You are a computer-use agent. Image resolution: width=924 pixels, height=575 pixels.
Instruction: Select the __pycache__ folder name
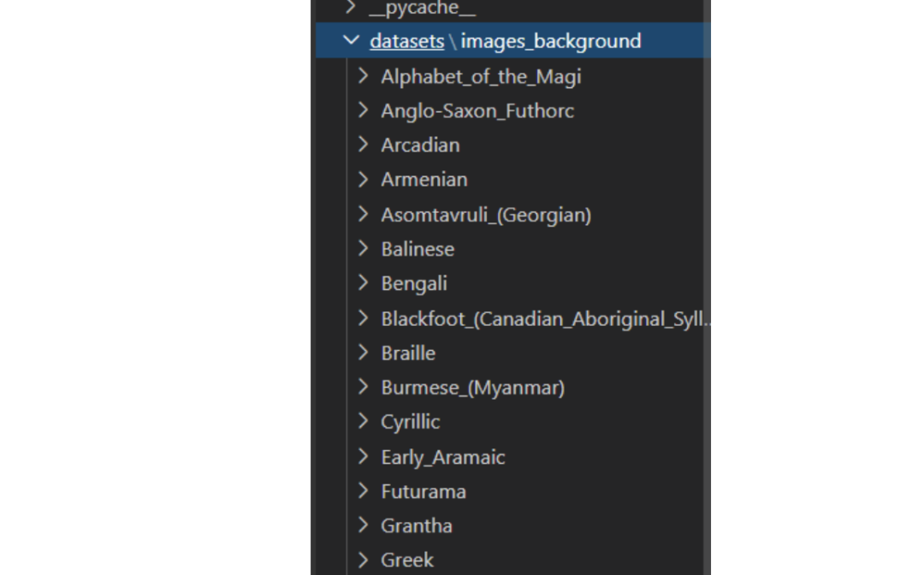(422, 9)
